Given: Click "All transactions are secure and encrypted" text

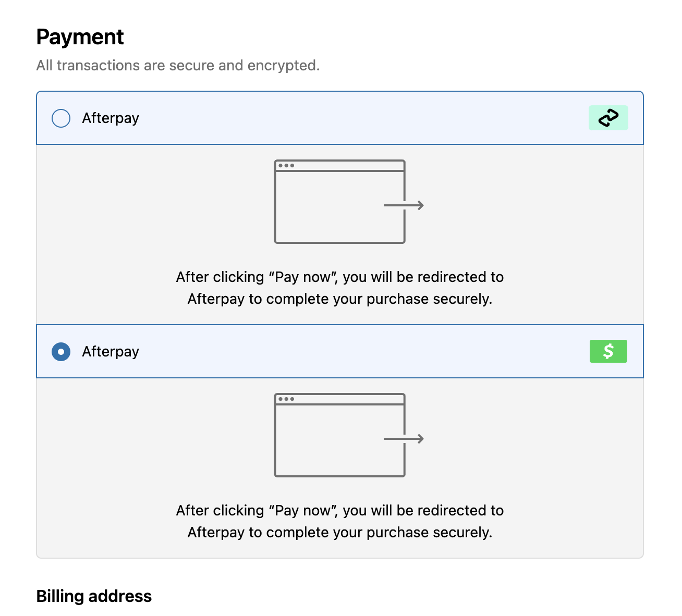Looking at the screenshot, I should 178,66.
